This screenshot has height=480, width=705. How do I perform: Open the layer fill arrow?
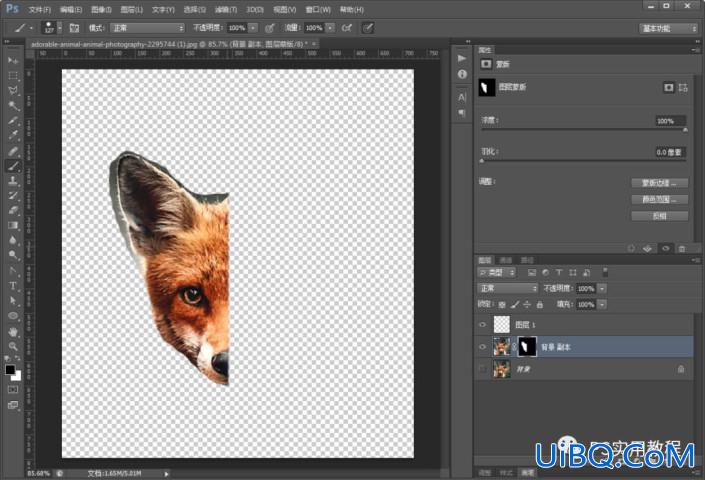(x=602, y=305)
